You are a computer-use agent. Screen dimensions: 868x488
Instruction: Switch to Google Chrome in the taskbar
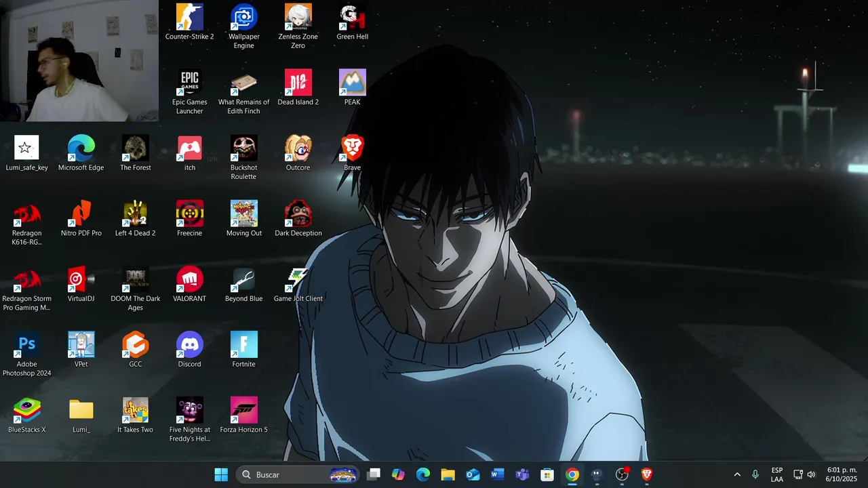pos(572,474)
